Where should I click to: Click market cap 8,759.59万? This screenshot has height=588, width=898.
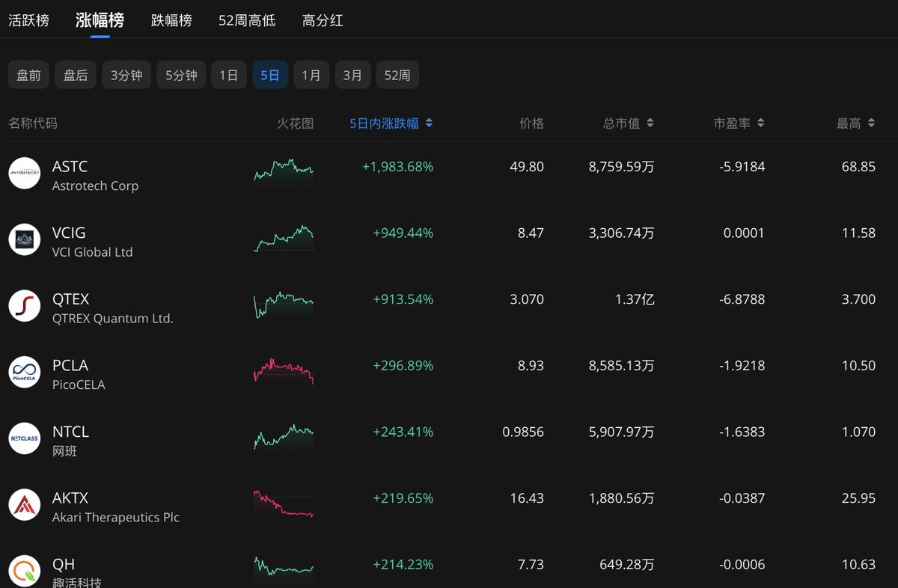621,167
